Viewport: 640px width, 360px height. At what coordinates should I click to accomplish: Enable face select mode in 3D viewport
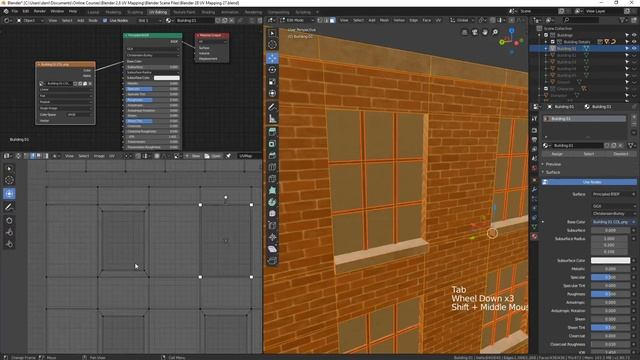(x=333, y=20)
